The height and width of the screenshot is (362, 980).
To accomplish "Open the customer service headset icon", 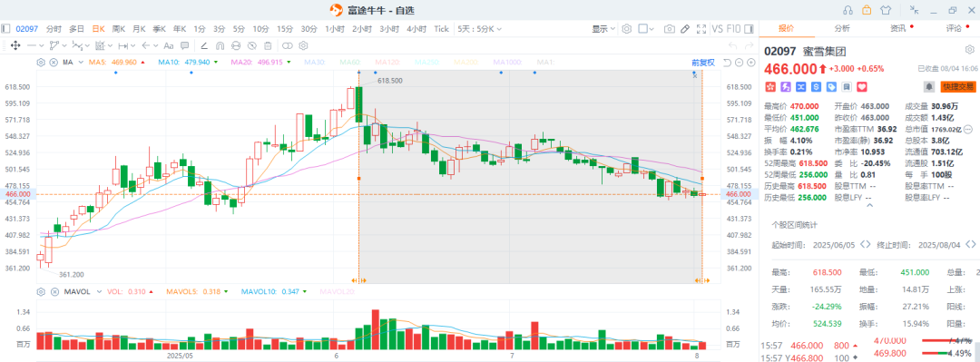I will coord(848,10).
